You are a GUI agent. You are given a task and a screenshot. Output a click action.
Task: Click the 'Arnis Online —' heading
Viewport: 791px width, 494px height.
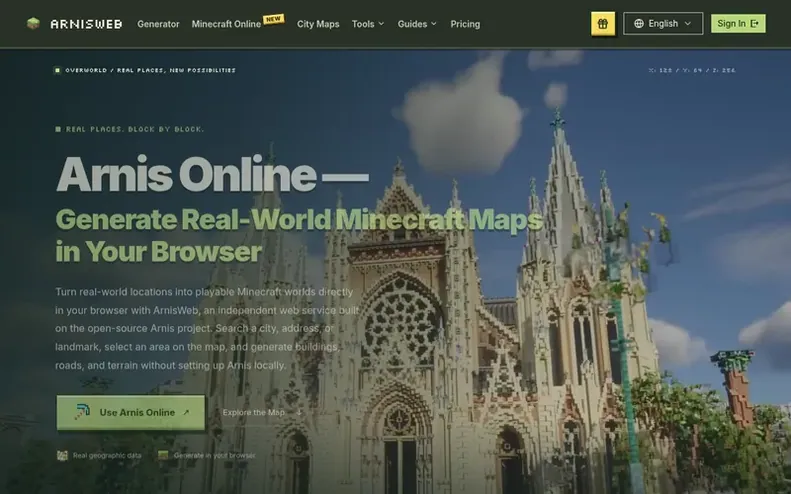[212, 174]
